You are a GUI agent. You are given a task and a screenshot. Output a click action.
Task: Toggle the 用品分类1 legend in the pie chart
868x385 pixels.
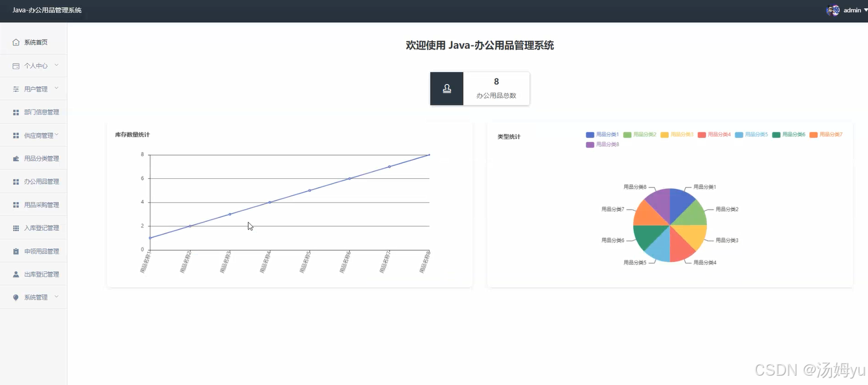[x=603, y=134]
